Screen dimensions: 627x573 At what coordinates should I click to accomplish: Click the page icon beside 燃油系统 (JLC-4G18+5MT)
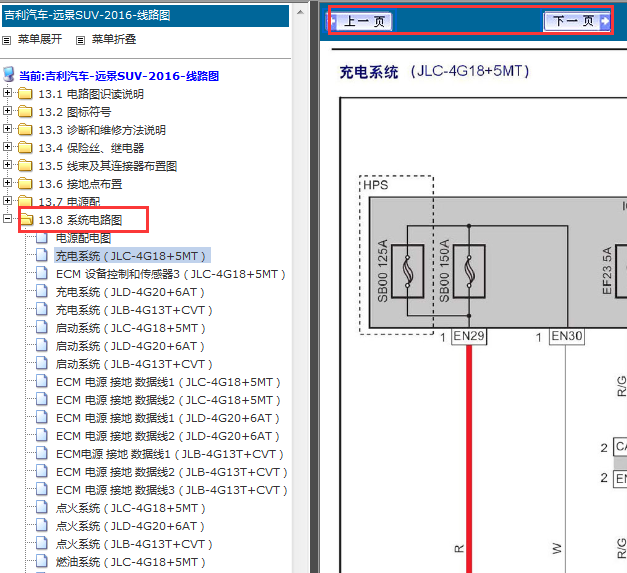pyautogui.click(x=42, y=561)
